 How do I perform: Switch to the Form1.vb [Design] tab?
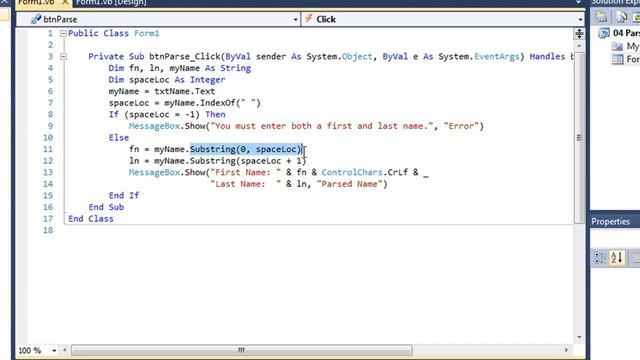tap(111, 2)
